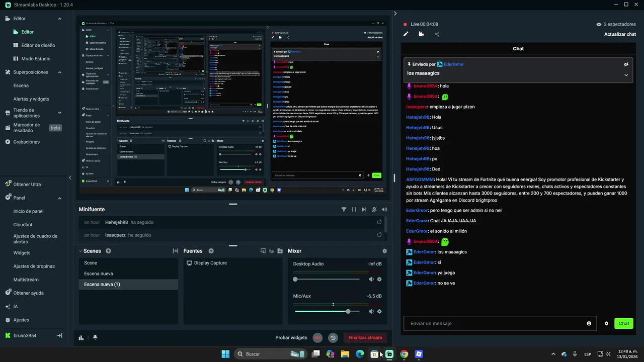Replay the Hehejeh98 follow alert

(379, 222)
